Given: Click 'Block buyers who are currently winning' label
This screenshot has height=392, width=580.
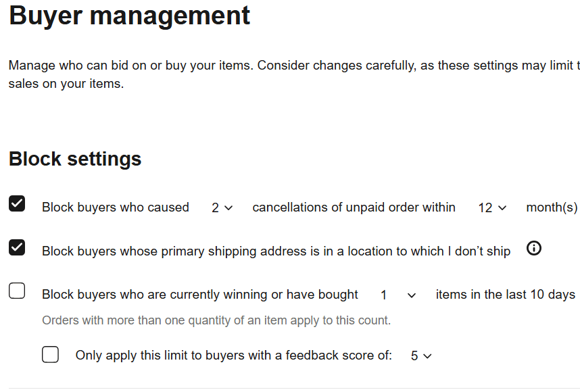Looking at the screenshot, I should (199, 295).
